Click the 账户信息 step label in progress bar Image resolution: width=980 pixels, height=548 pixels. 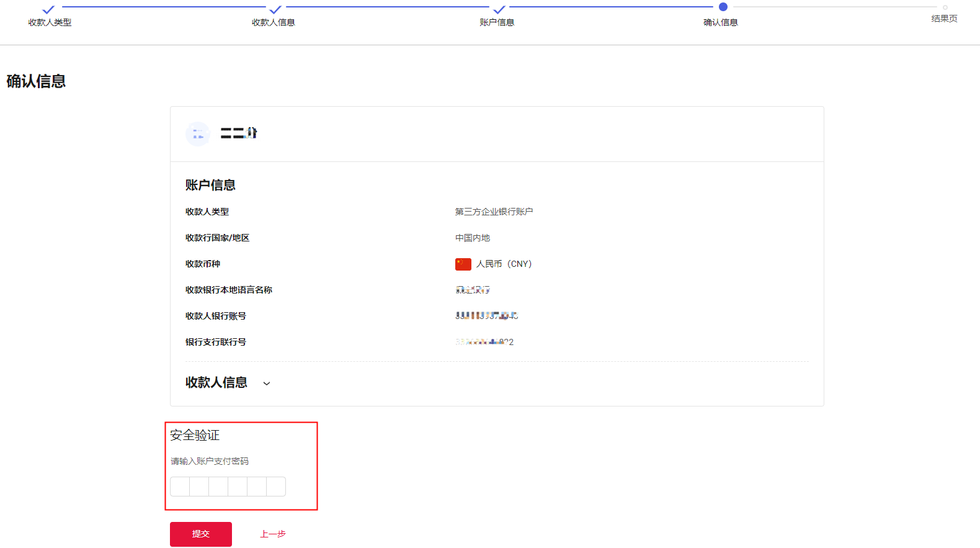pos(497,22)
